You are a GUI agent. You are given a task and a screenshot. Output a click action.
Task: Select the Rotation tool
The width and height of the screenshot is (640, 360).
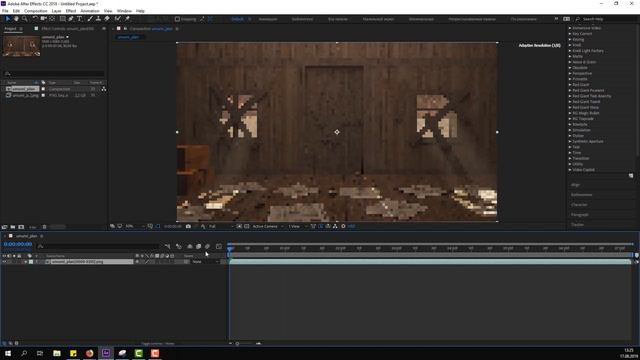click(35, 19)
